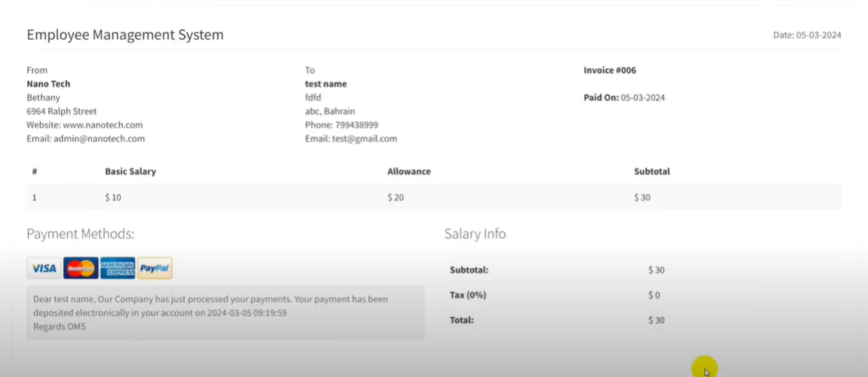Click the Total amount $ 30 value

pyautogui.click(x=656, y=320)
